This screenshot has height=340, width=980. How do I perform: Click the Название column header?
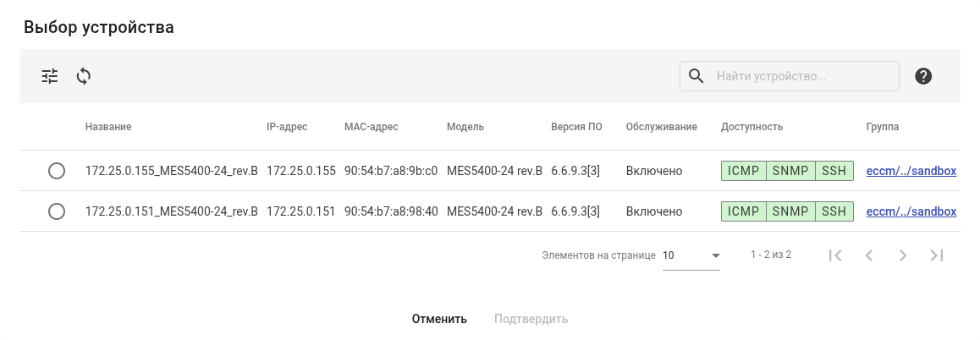click(x=108, y=127)
